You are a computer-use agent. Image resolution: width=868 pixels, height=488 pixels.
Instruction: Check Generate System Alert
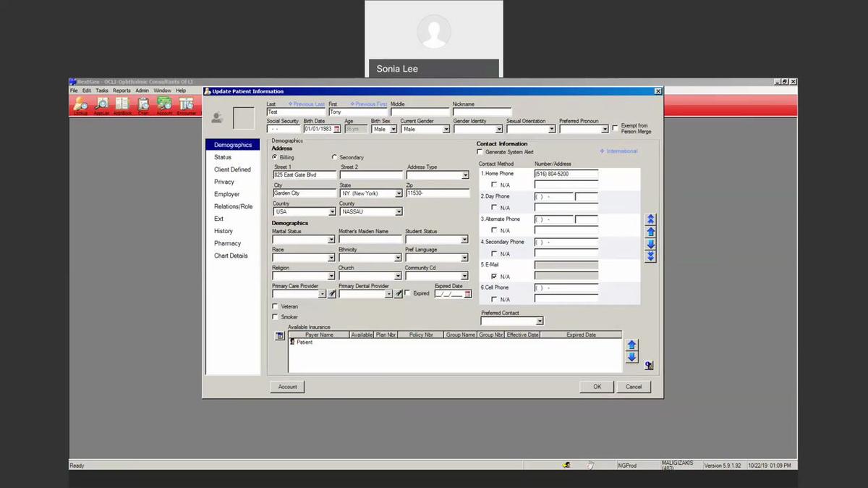pyautogui.click(x=480, y=152)
